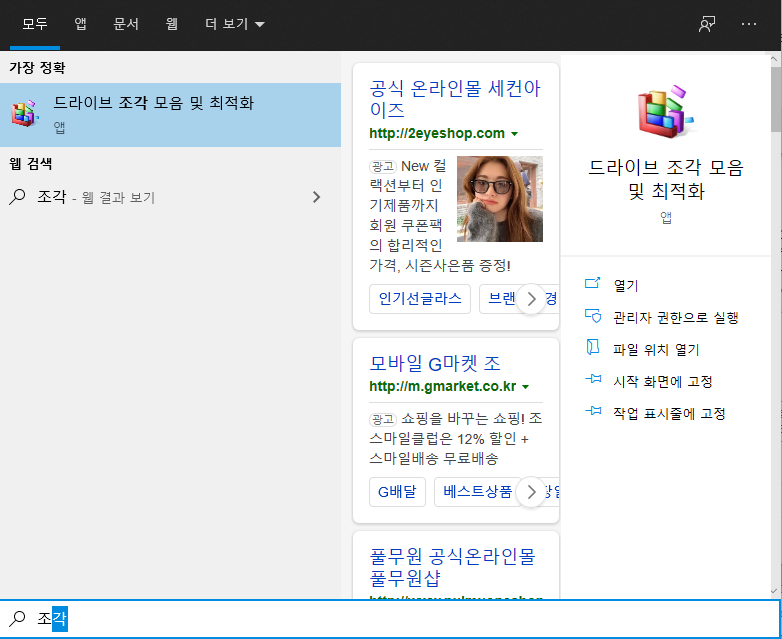Click the G배달 chip button
The width and height of the screenshot is (782, 639).
[397, 492]
